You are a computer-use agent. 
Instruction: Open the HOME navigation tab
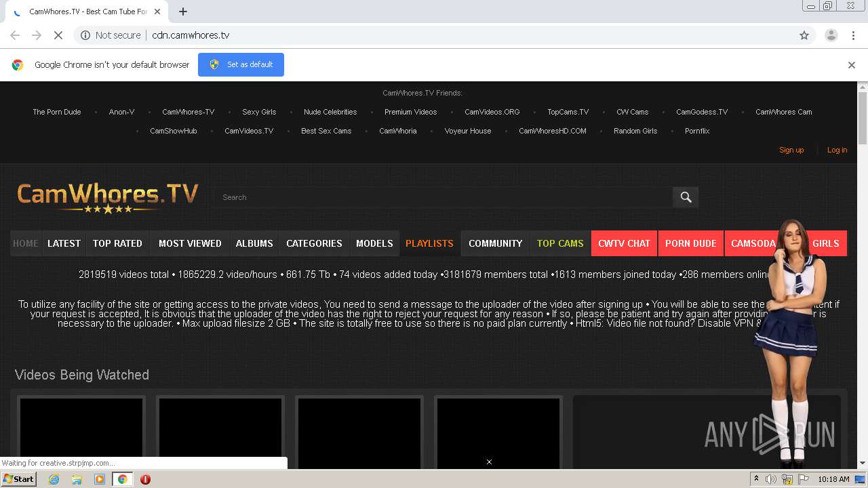(26, 243)
